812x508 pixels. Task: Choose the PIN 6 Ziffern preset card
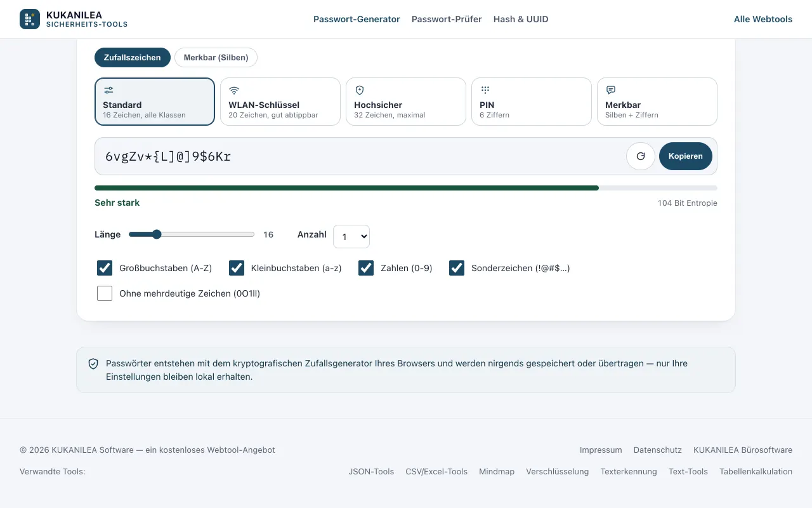[x=532, y=102]
